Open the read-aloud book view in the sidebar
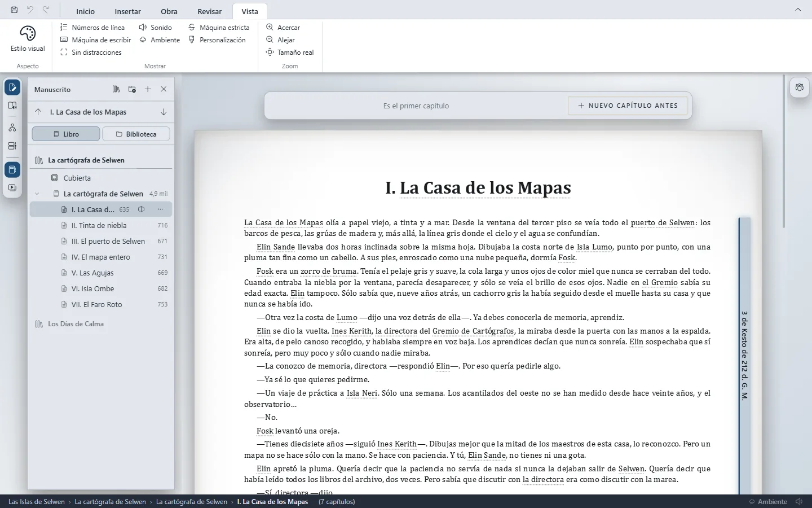 point(12,106)
